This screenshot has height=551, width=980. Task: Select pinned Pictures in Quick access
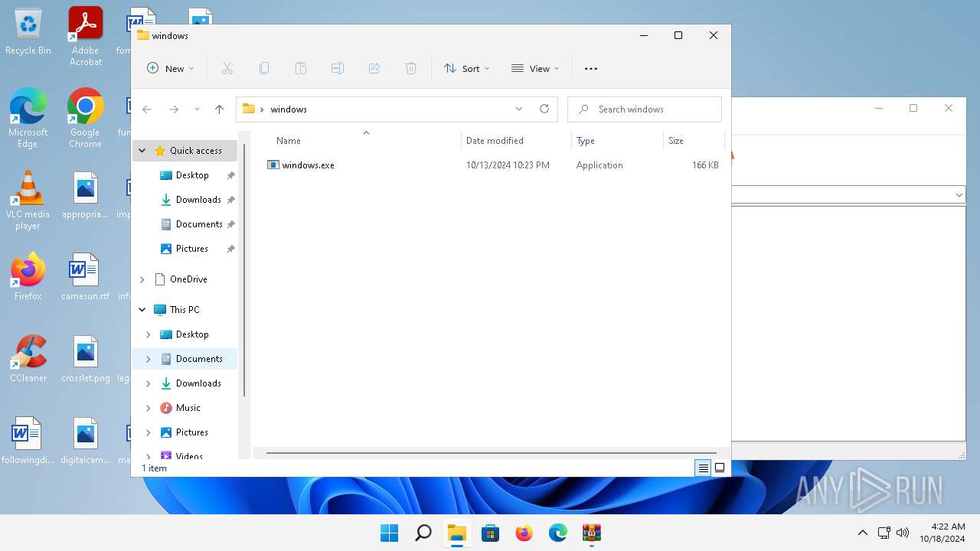[192, 249]
